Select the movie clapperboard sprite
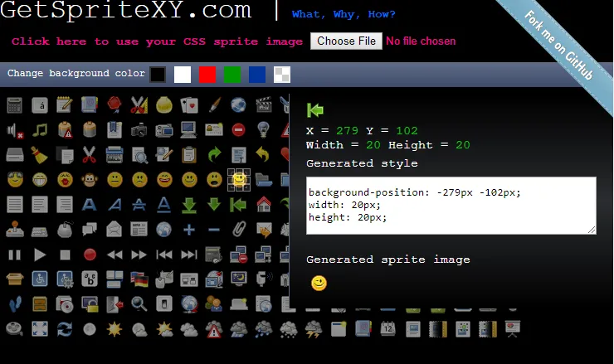614x364 pixels. coord(264,105)
